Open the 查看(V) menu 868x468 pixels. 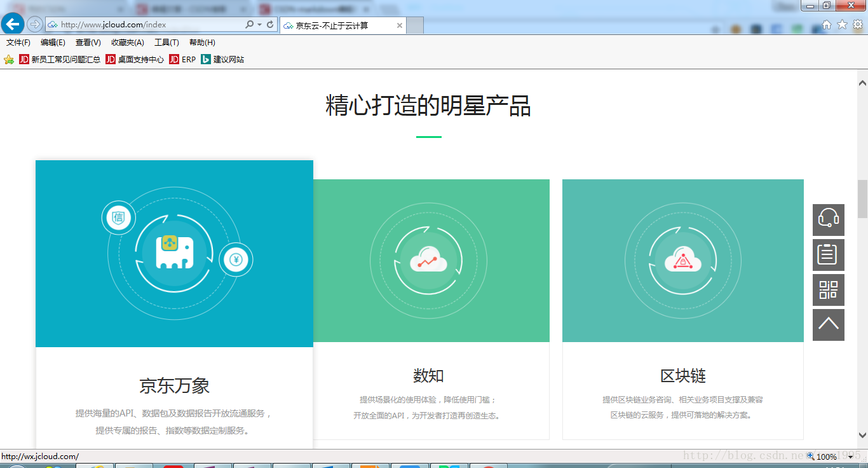point(88,43)
